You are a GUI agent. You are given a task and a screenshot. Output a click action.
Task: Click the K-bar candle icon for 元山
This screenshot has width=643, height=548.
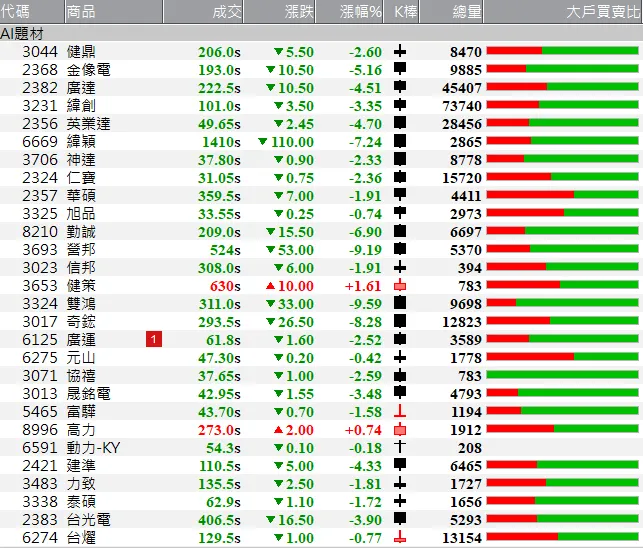pos(400,357)
